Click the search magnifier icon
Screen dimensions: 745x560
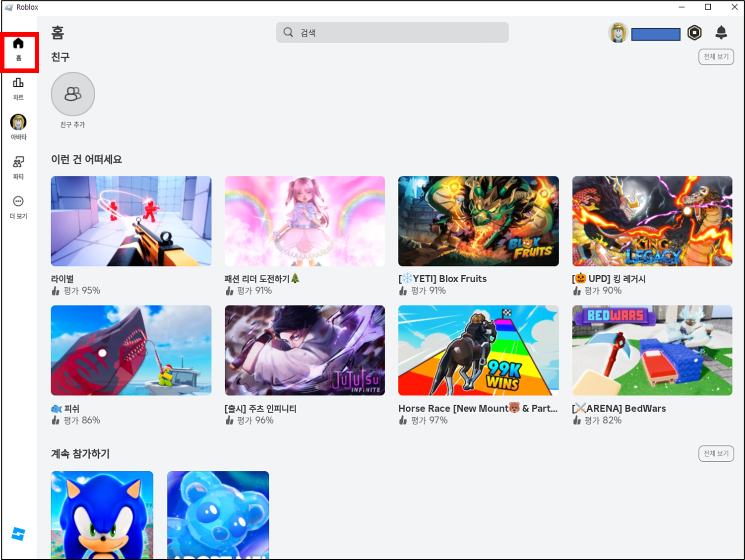(x=288, y=32)
